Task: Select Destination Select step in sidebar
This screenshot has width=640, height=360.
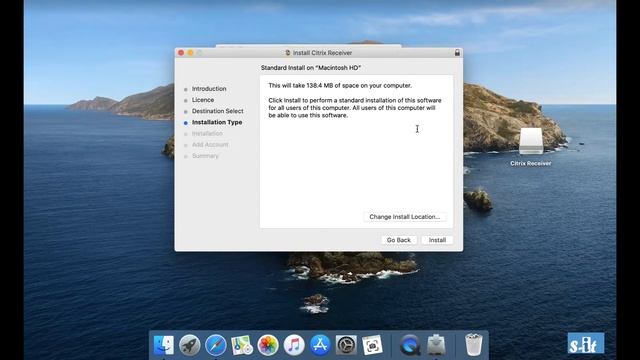Action: click(x=218, y=111)
